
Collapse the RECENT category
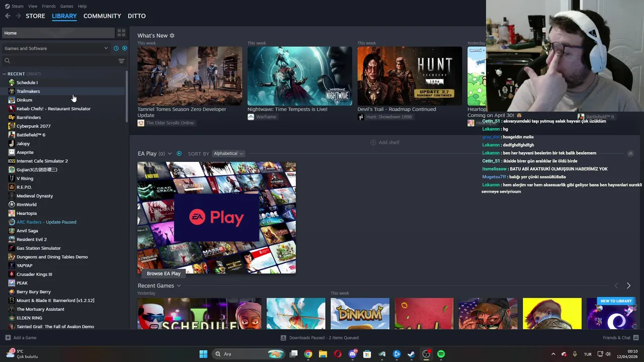click(5, 74)
